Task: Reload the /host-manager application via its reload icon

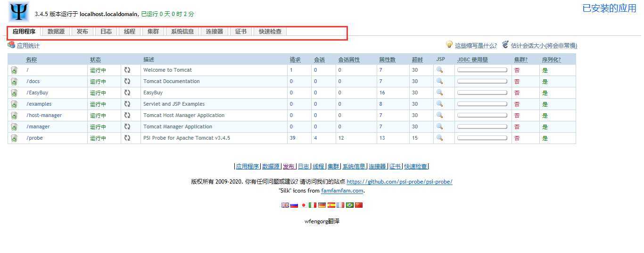Action: tap(127, 115)
